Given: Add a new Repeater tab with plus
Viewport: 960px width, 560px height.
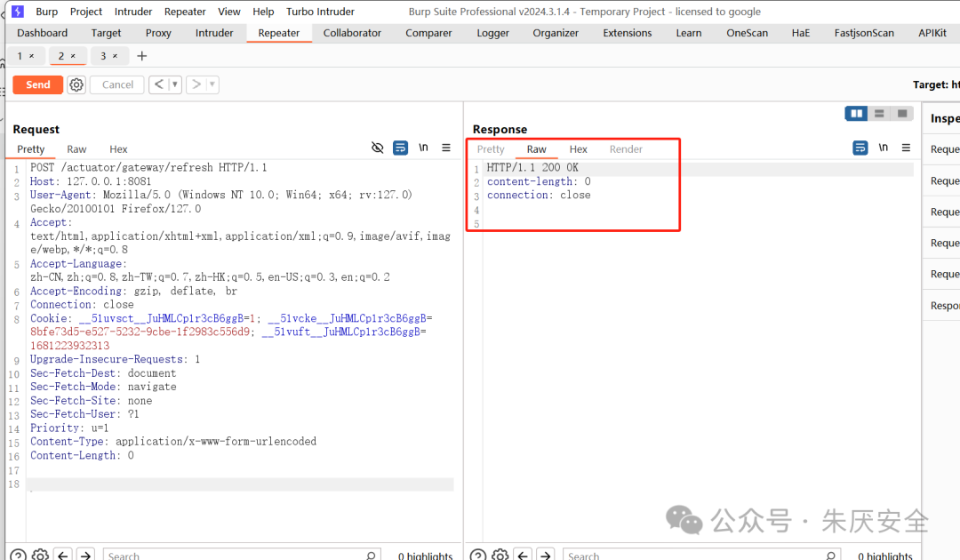Looking at the screenshot, I should tap(142, 56).
